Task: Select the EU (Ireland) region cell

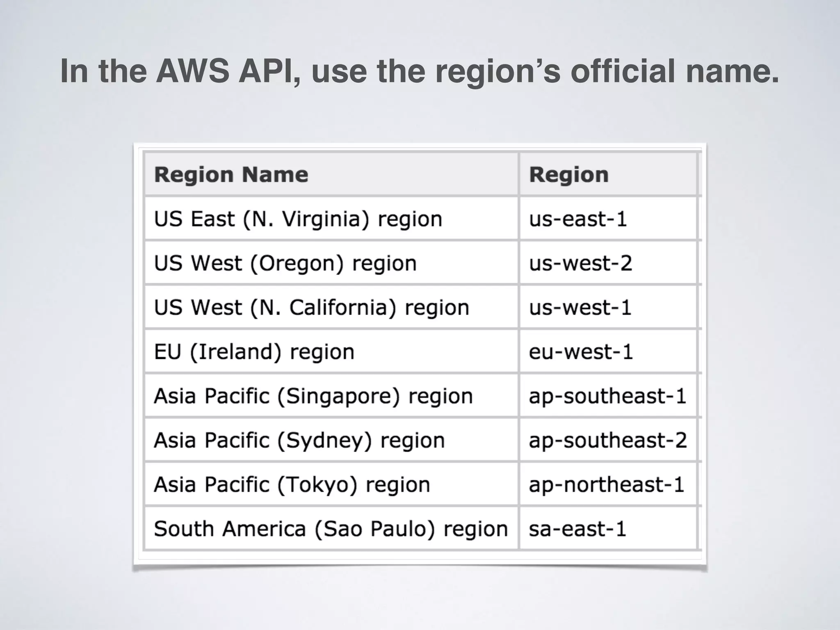Action: pyautogui.click(x=254, y=352)
